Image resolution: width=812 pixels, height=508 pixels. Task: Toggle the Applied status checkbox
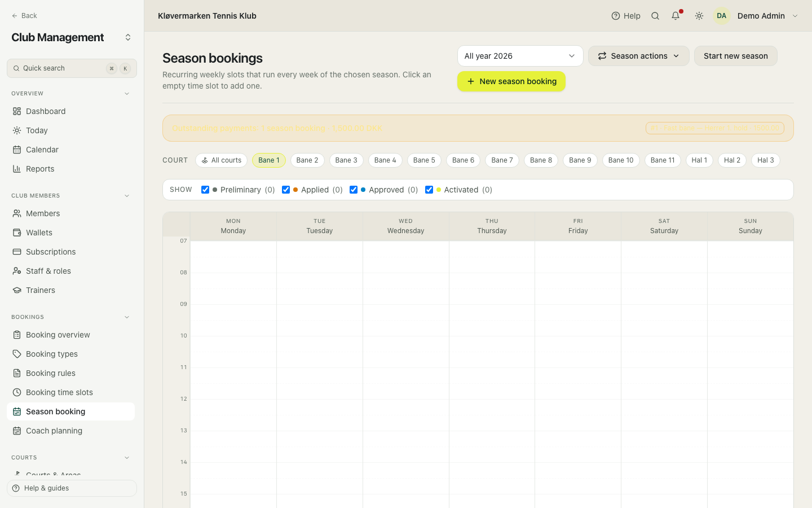tap(286, 190)
